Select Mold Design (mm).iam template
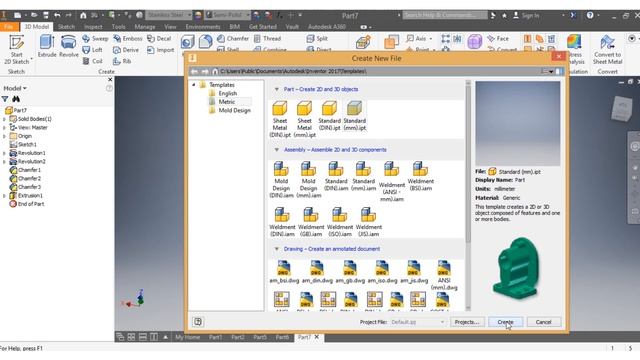The height and width of the screenshot is (360, 640). 309,180
